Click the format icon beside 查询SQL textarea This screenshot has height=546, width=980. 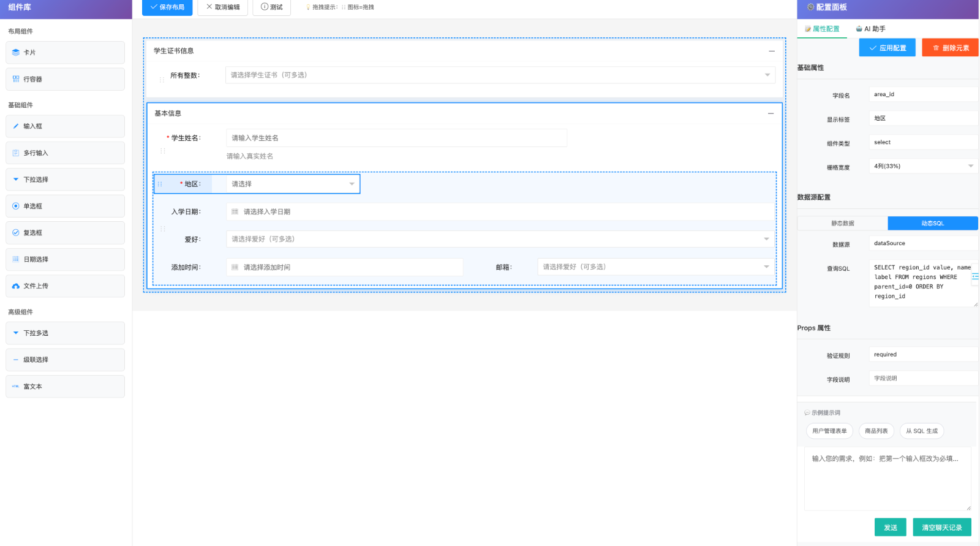pyautogui.click(x=974, y=277)
